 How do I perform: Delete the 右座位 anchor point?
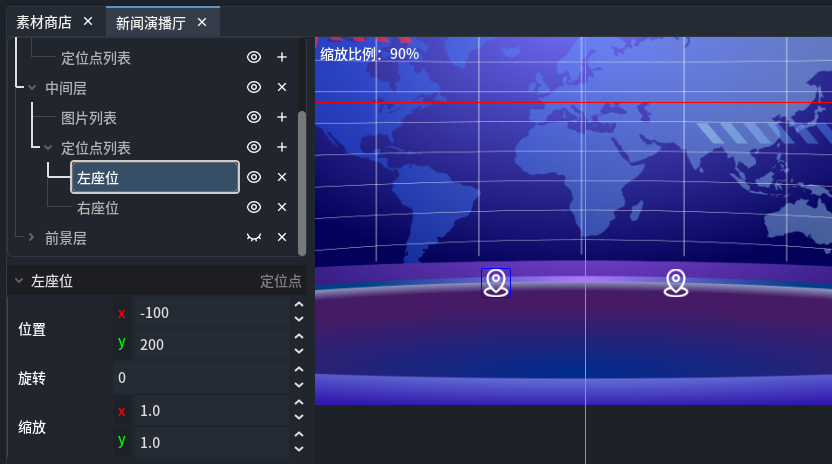click(282, 207)
